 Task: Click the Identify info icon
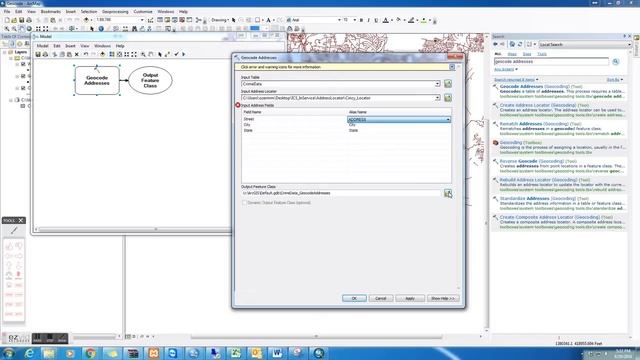[x=101, y=29]
